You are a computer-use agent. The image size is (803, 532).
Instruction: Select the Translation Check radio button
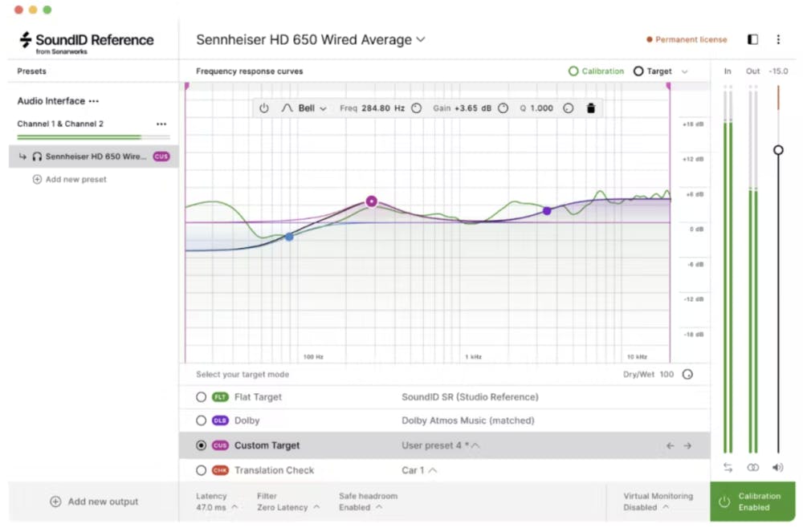(x=201, y=470)
